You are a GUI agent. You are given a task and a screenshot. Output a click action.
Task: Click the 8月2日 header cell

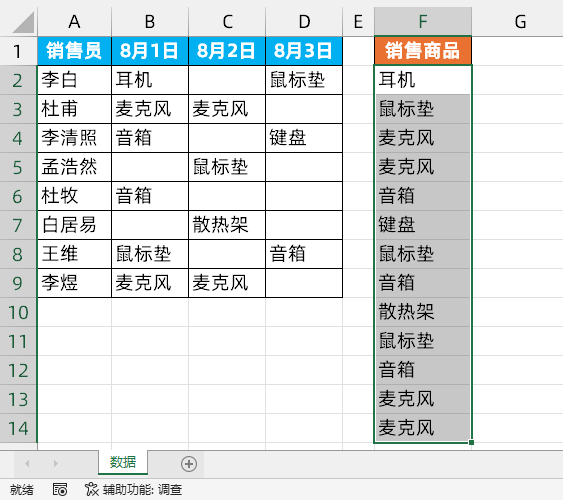(x=227, y=51)
